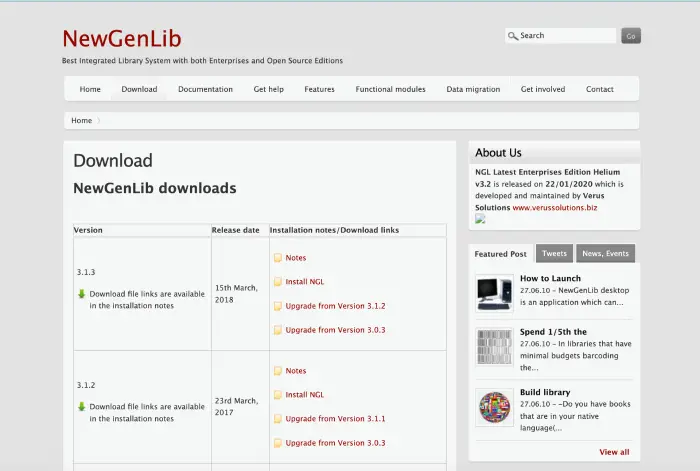The height and width of the screenshot is (471, 700).
Task: Click folder icon beside Upgrade from Version 3.1.2
Action: point(278,306)
